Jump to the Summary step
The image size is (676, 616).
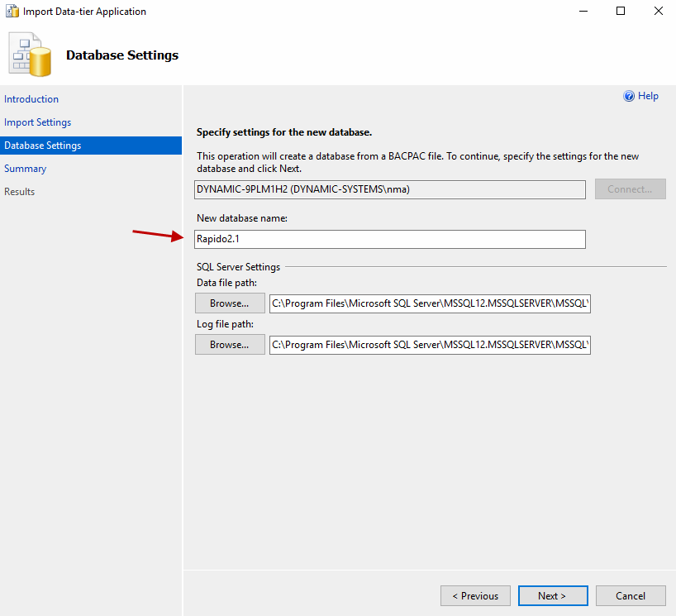click(x=25, y=169)
